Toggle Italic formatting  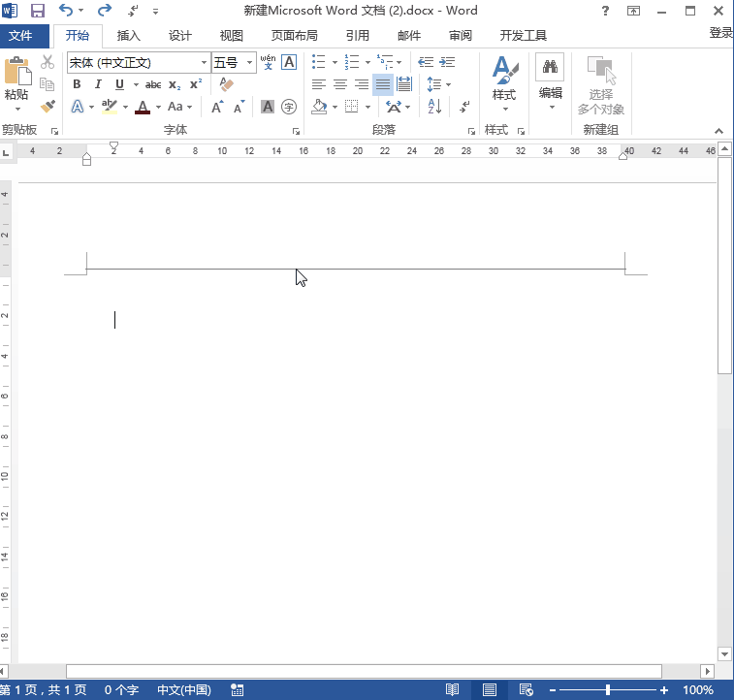(x=98, y=84)
